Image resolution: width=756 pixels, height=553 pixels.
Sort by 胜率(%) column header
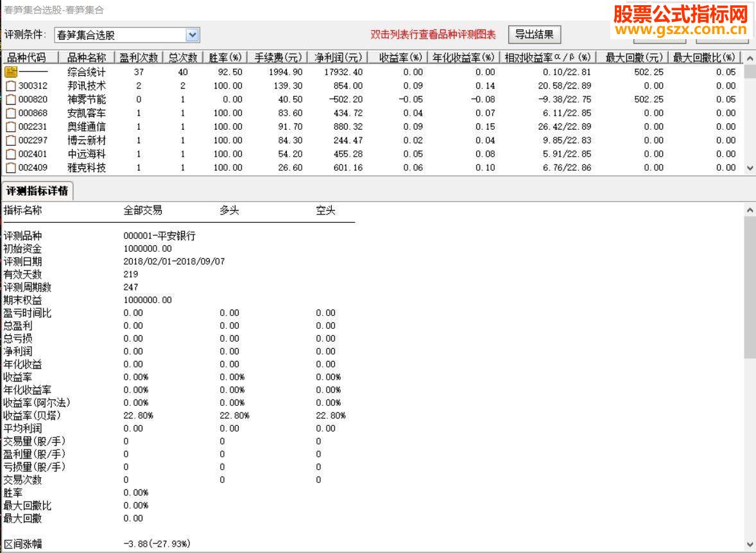click(x=225, y=57)
